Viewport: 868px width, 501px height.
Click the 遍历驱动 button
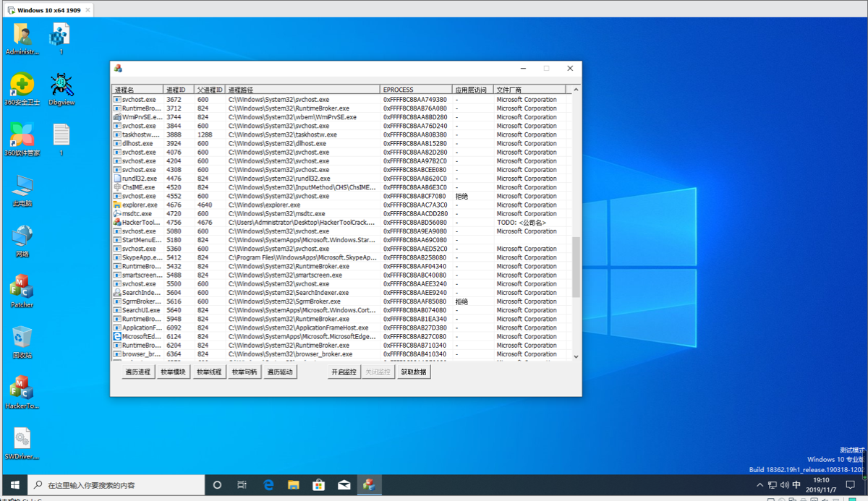pos(280,372)
